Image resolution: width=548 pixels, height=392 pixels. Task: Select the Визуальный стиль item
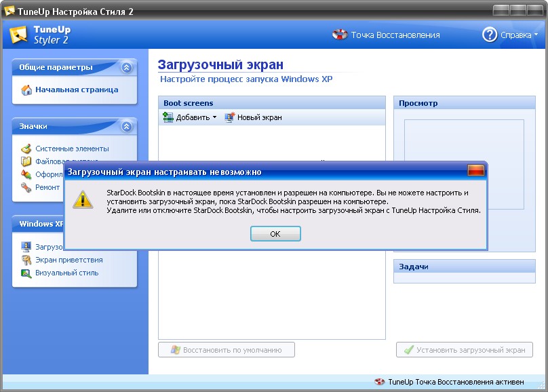(x=66, y=273)
